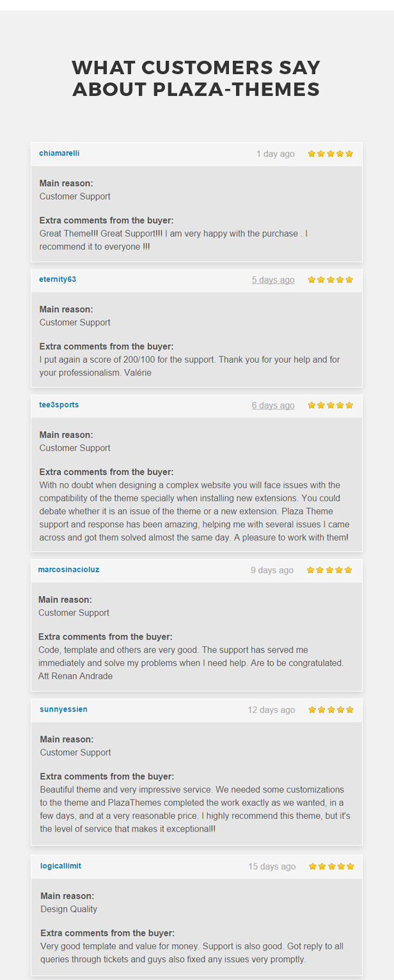Open eternity63's user profile link
This screenshot has width=394, height=980.
point(58,280)
